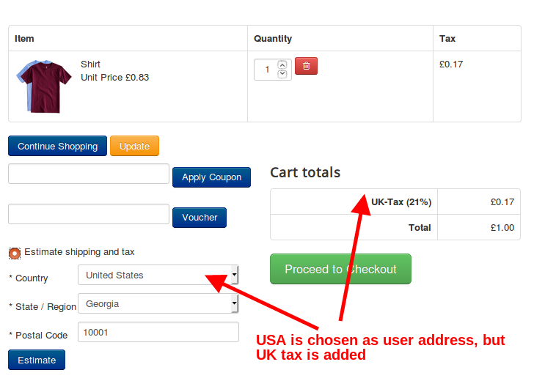Open the Shirt product name link

[x=90, y=64]
